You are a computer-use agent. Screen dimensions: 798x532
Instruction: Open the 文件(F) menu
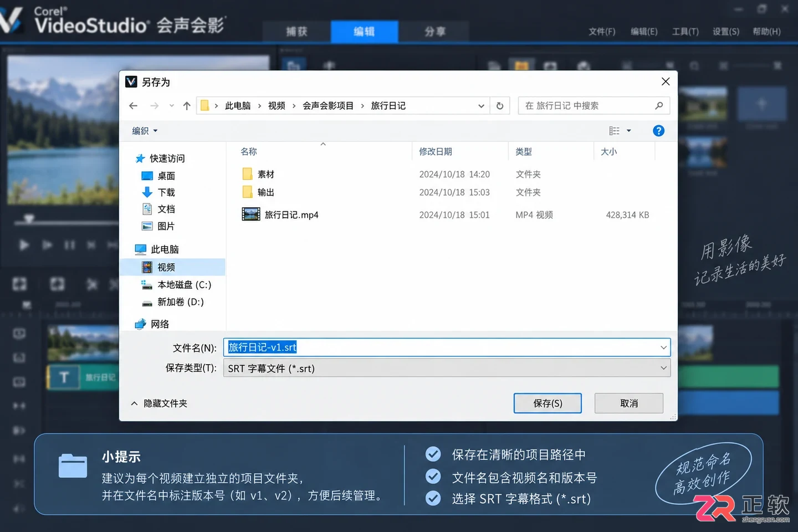602,32
